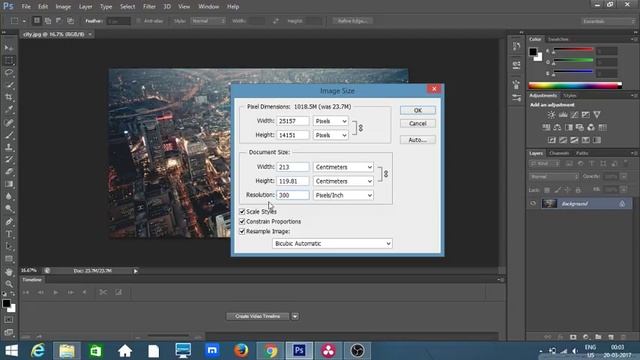The width and height of the screenshot is (640, 360).
Task: Click the Refine Edge button
Action: pos(353,21)
